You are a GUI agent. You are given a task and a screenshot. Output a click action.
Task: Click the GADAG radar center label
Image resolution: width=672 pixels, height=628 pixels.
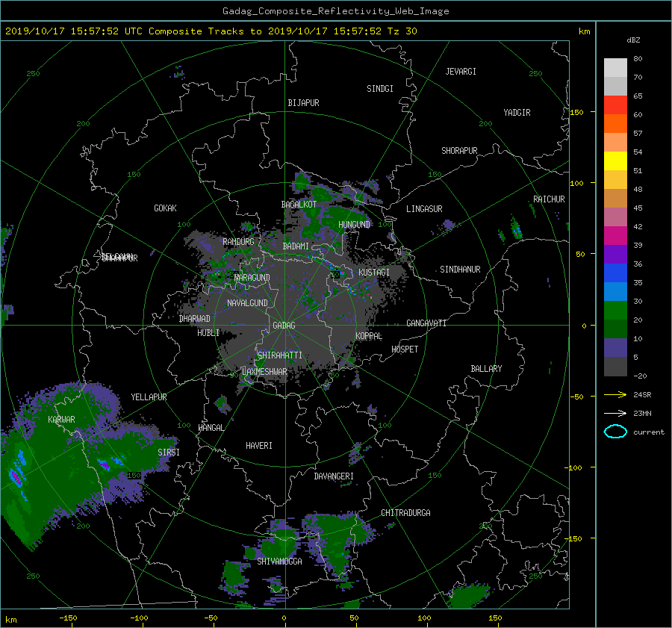[x=284, y=326]
